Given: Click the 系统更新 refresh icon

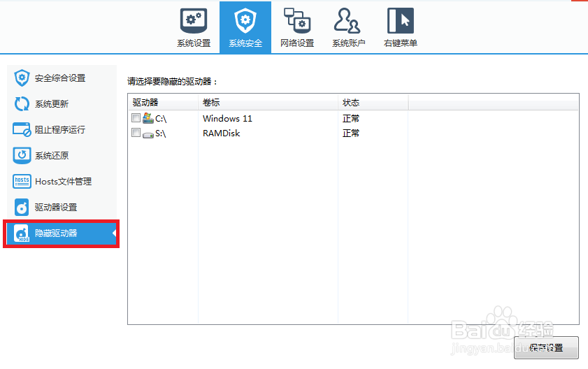Looking at the screenshot, I should [22, 104].
